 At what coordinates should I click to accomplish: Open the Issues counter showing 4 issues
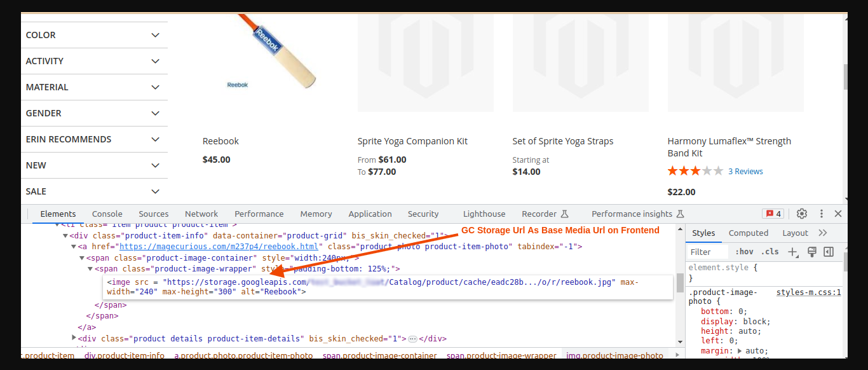pyautogui.click(x=773, y=214)
